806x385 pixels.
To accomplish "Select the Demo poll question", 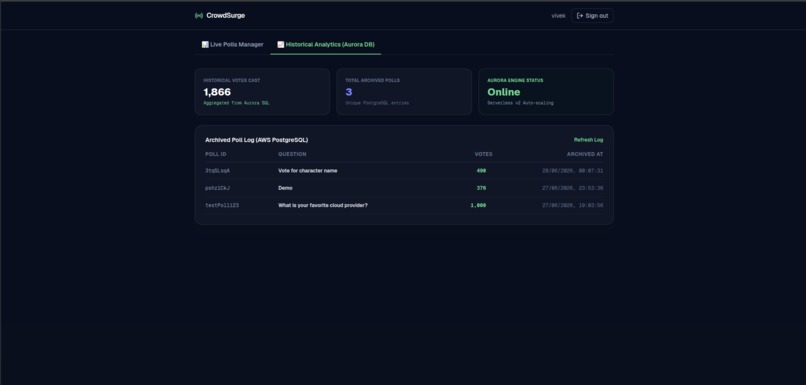I will (x=285, y=188).
